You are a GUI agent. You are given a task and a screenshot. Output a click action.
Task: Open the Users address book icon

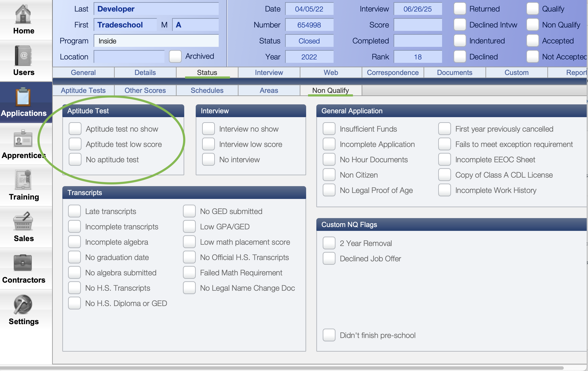click(x=23, y=56)
